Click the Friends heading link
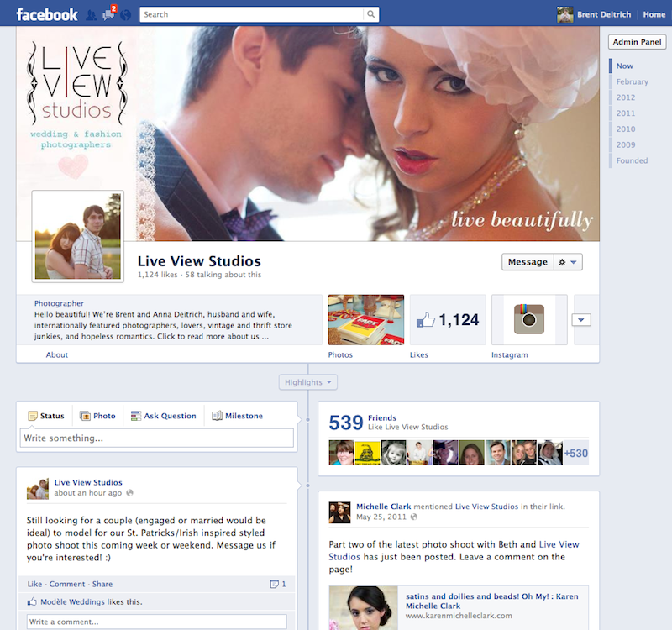 [x=382, y=417]
